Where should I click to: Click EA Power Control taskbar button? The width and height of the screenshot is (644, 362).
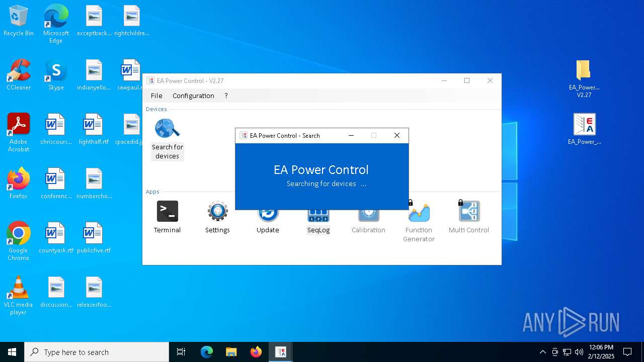tap(281, 352)
